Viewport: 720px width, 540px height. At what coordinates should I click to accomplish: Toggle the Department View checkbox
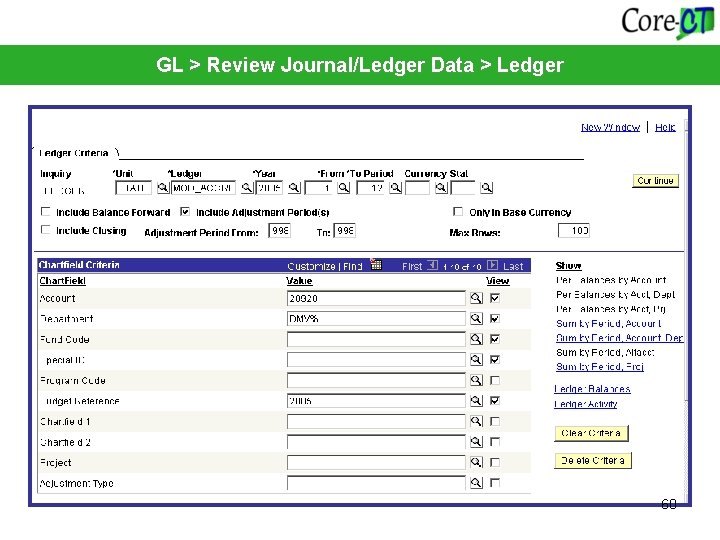pos(495,318)
